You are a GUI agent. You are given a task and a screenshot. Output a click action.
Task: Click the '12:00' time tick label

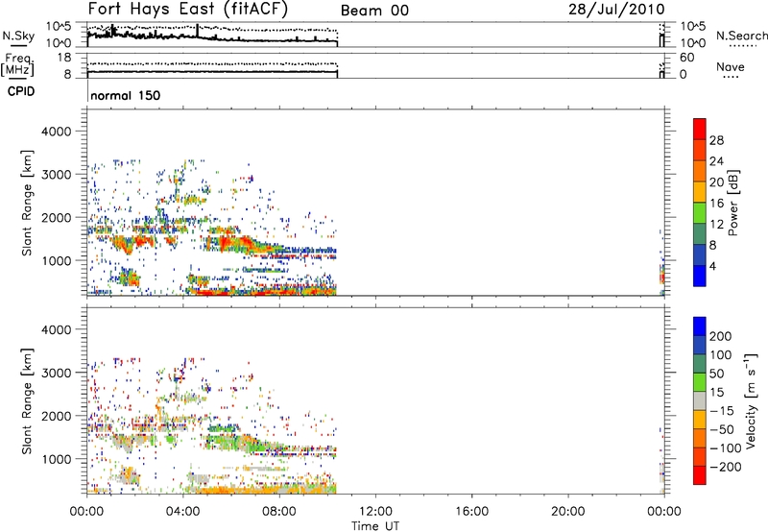(x=375, y=512)
